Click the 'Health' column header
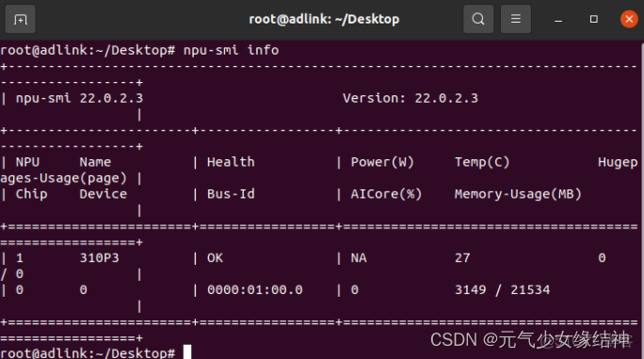The image size is (644, 359). pos(231,162)
